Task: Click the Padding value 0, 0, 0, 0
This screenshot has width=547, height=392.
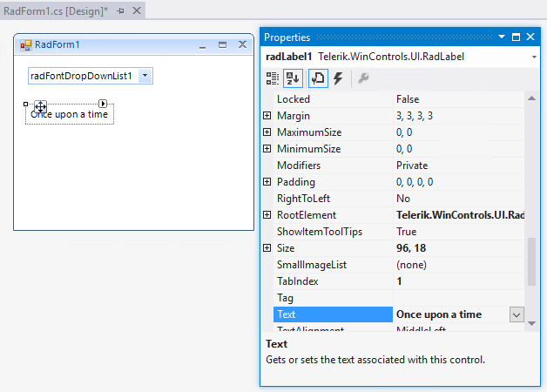Action: tap(415, 182)
